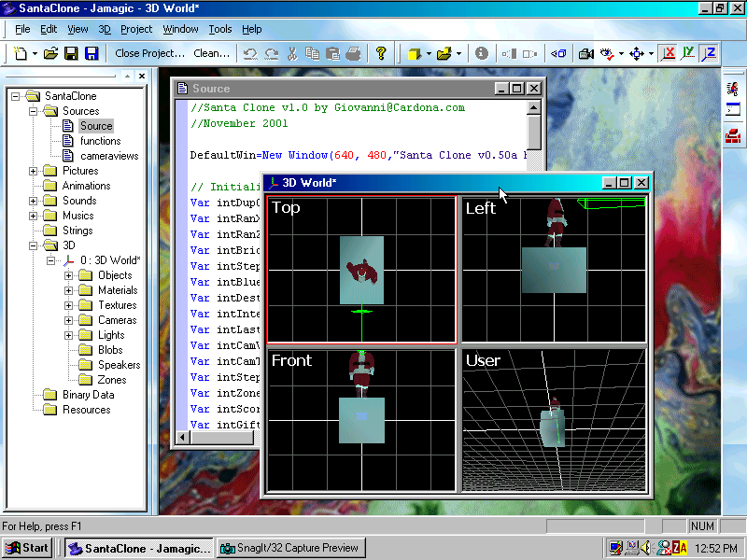Click the Santa figure icon on right sidebar
747x560 pixels.
[x=733, y=89]
